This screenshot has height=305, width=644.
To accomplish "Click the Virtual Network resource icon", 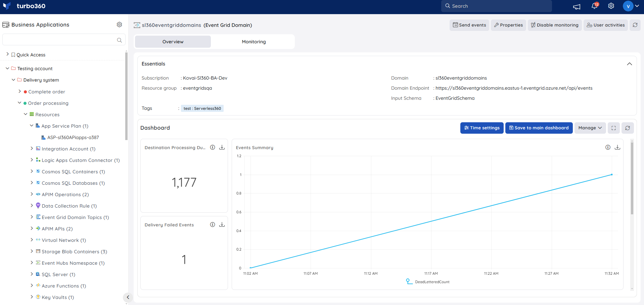I will pyautogui.click(x=38, y=240).
